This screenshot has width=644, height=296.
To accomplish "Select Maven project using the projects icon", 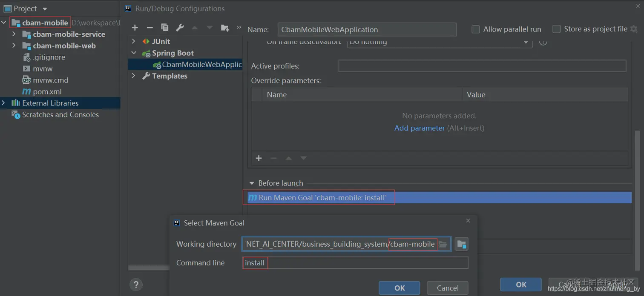I will point(462,244).
